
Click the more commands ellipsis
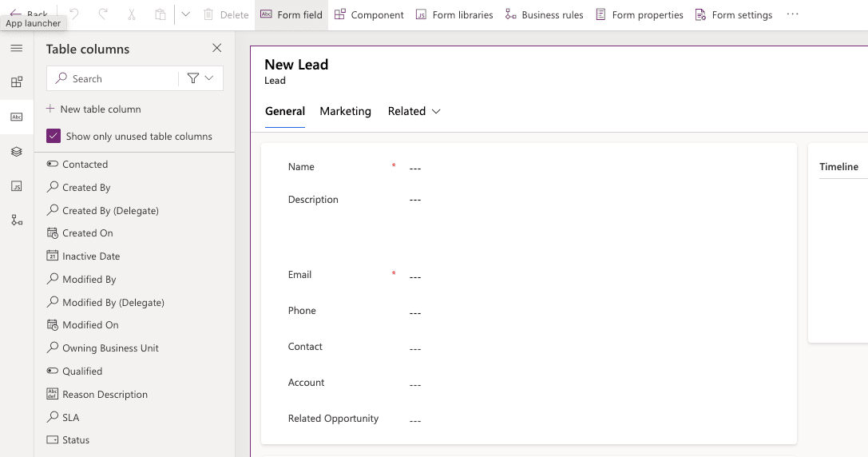click(792, 14)
